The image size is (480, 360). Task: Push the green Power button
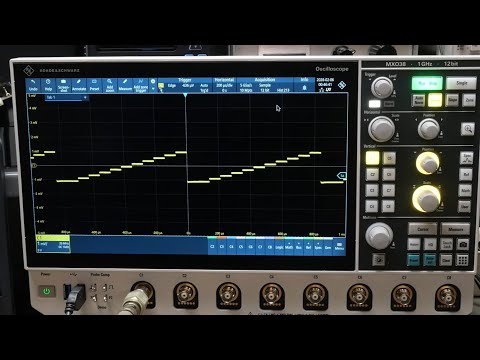pos(47,292)
